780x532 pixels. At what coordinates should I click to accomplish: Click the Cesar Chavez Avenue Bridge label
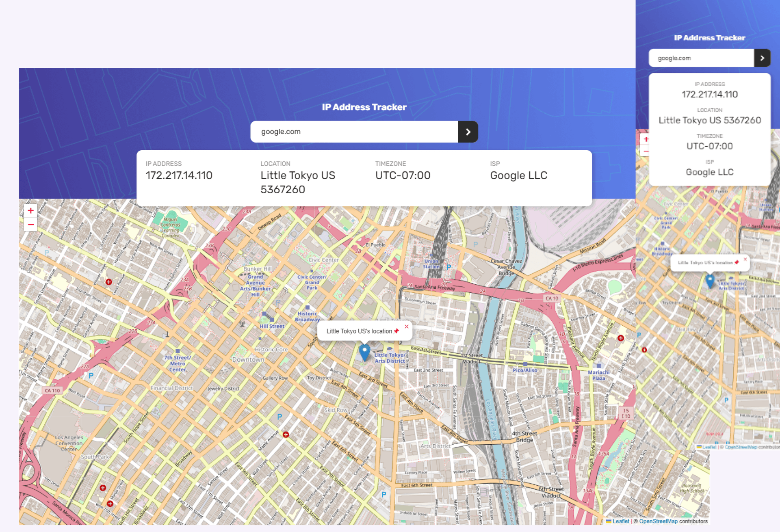pyautogui.click(x=506, y=267)
